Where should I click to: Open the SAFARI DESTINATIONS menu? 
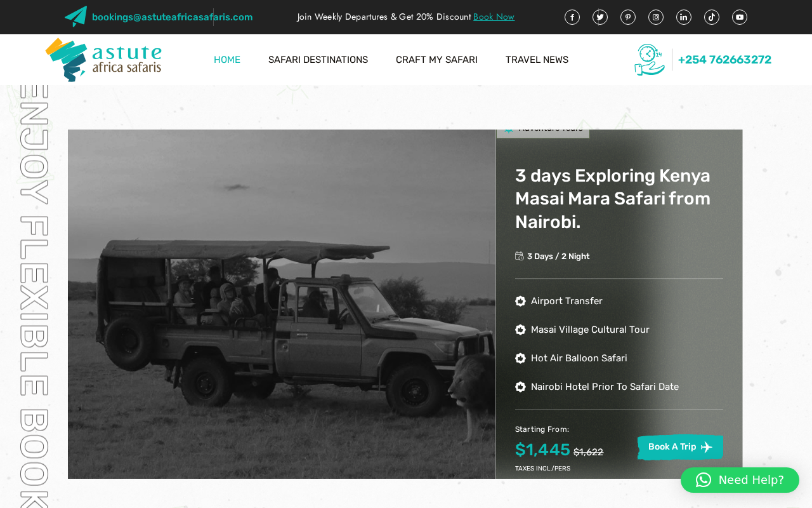(318, 60)
